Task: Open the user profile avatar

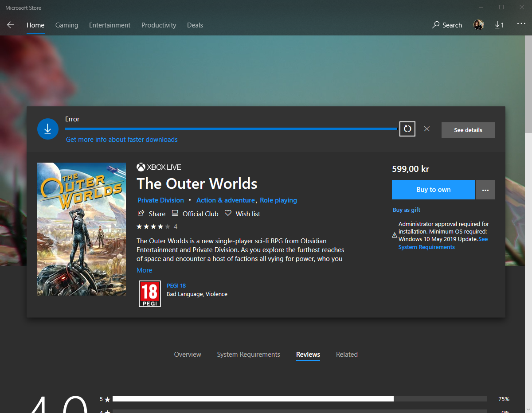Action: 478,25
